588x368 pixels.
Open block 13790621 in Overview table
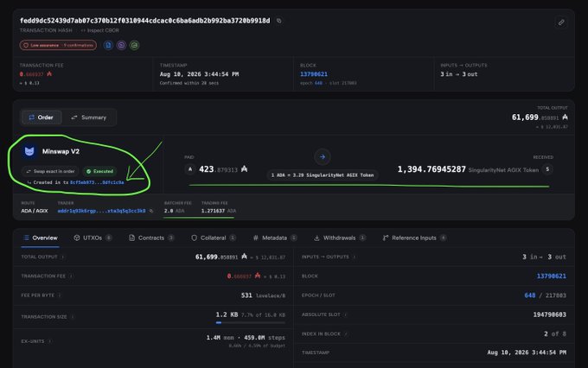(x=552, y=276)
